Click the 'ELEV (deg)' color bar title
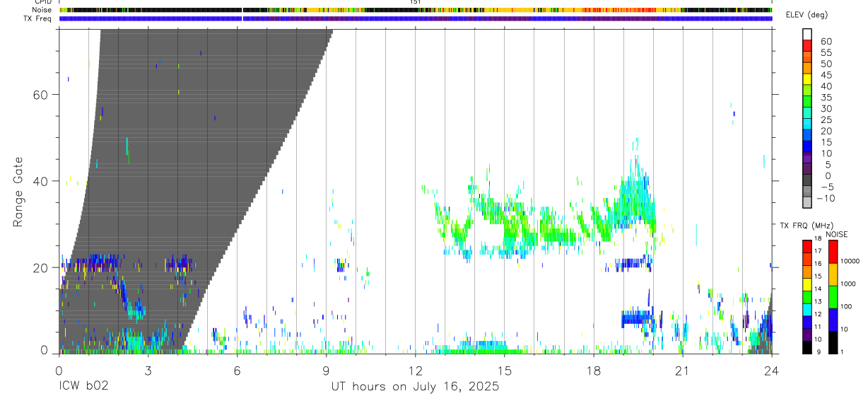The height and width of the screenshot is (401, 868). 807,15
